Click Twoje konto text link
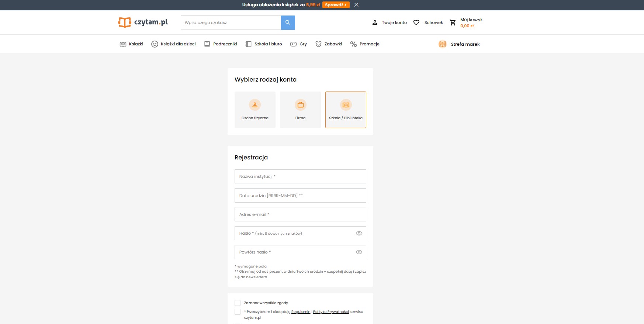 pos(394,23)
